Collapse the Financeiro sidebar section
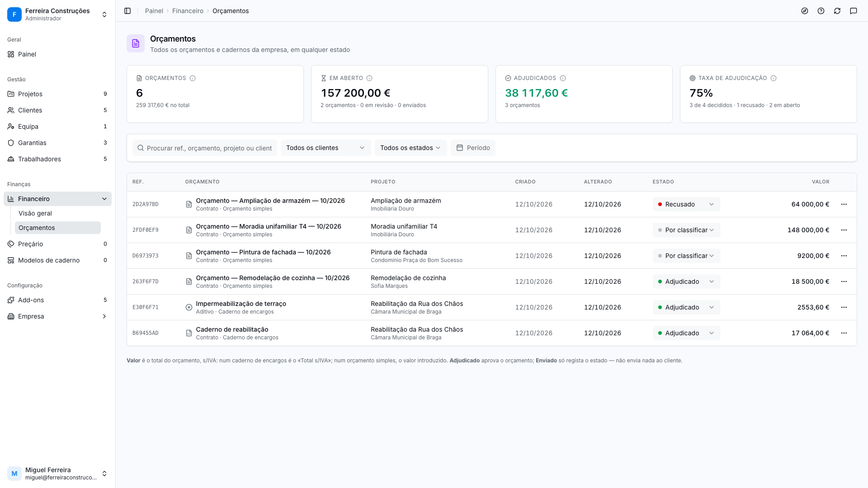This screenshot has width=868, height=488. click(x=57, y=199)
